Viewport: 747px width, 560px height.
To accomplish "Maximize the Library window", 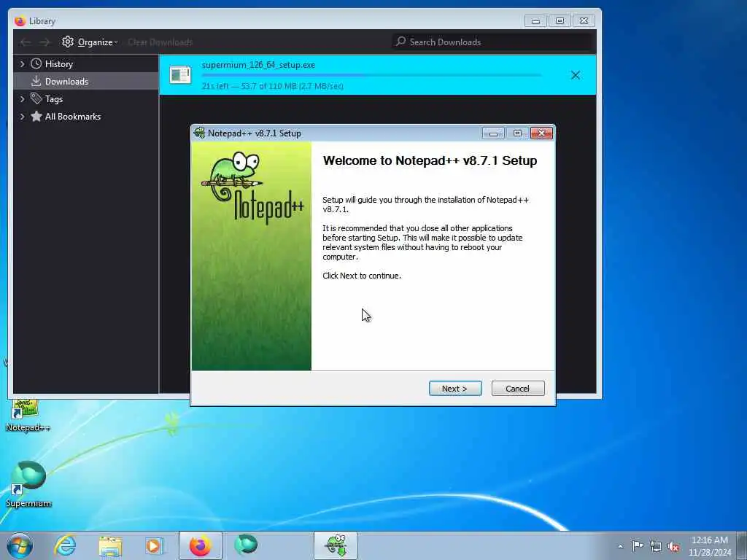I will click(x=560, y=21).
